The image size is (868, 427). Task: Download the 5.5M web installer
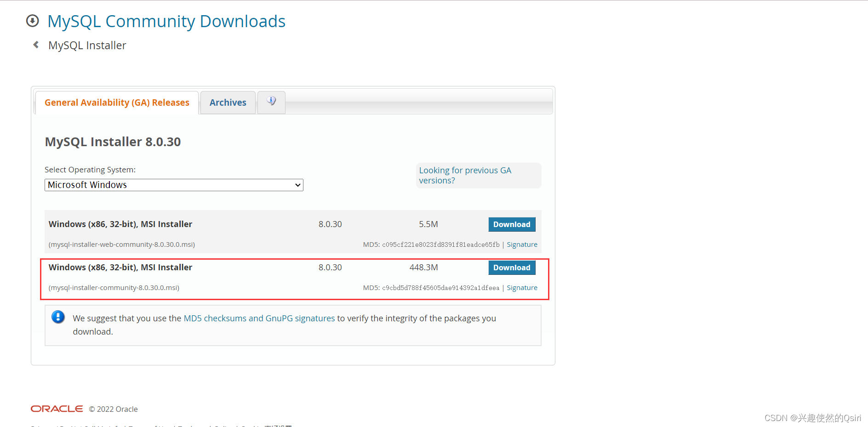(512, 224)
